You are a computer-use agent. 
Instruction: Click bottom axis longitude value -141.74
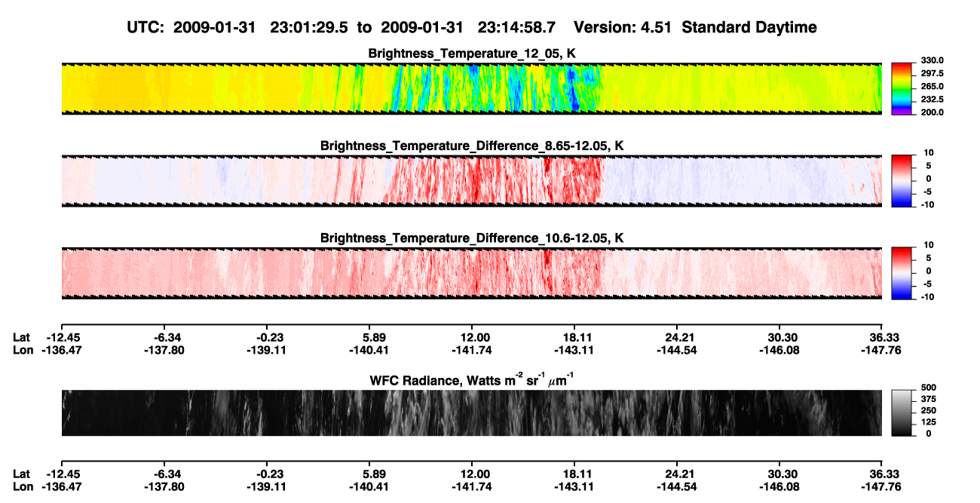[x=472, y=486]
